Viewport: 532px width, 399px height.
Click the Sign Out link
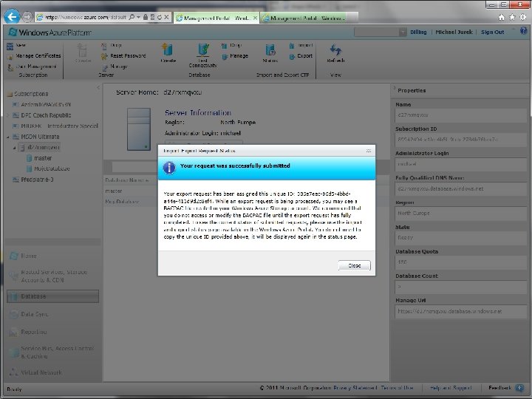(x=492, y=32)
